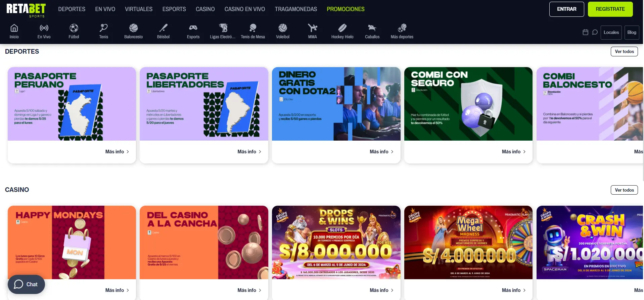Select the MMA sport icon
Image resolution: width=644 pixels, height=300 pixels.
313,28
